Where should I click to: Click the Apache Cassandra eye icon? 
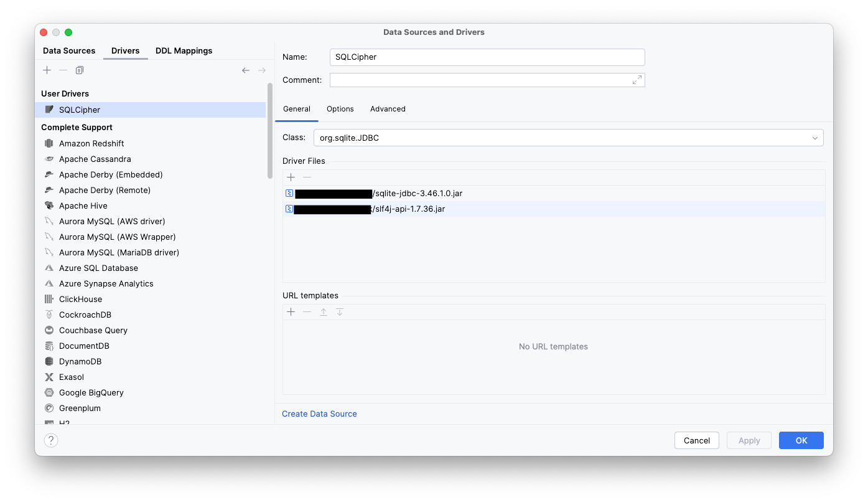[x=49, y=159]
